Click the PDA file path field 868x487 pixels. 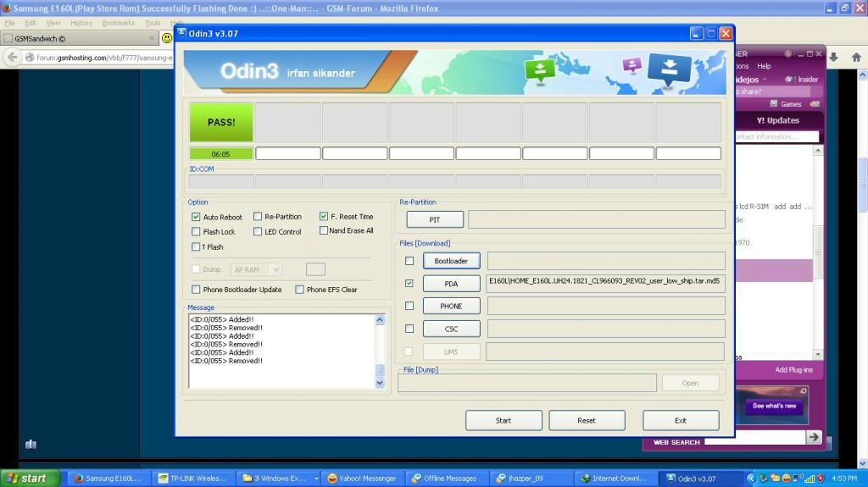pyautogui.click(x=605, y=284)
